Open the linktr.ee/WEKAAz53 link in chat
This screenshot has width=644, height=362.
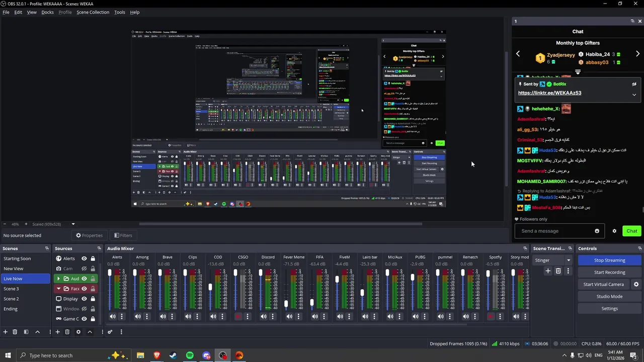(x=549, y=93)
